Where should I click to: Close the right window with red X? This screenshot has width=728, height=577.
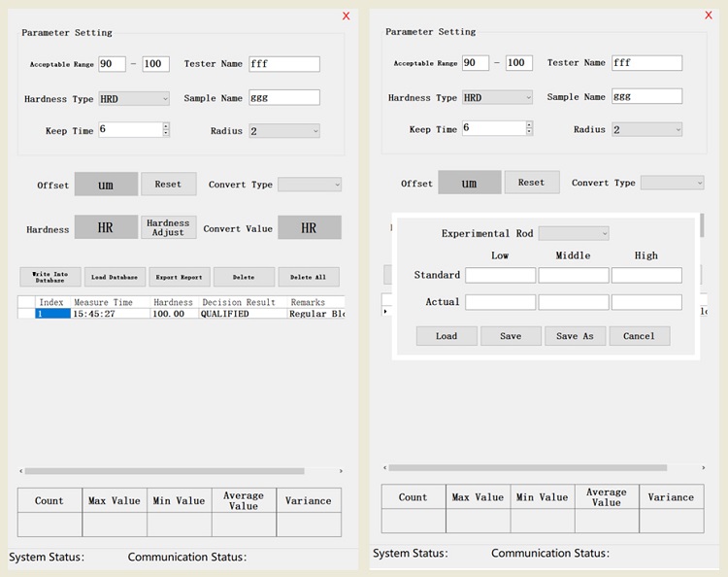(x=709, y=15)
